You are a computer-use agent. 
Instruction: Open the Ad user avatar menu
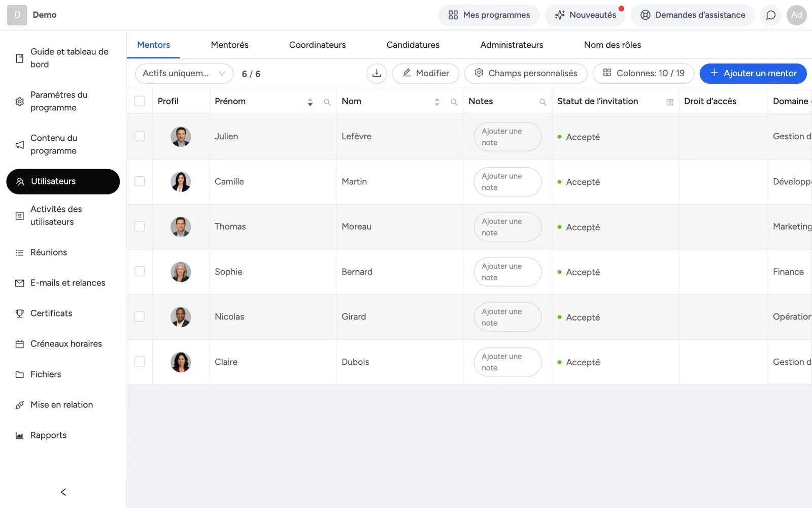796,15
